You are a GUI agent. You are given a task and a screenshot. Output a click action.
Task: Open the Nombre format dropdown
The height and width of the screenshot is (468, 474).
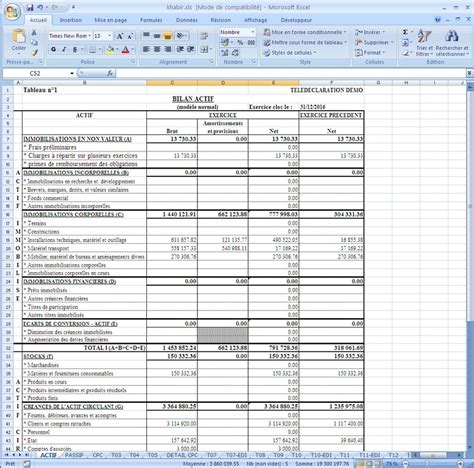(x=252, y=32)
